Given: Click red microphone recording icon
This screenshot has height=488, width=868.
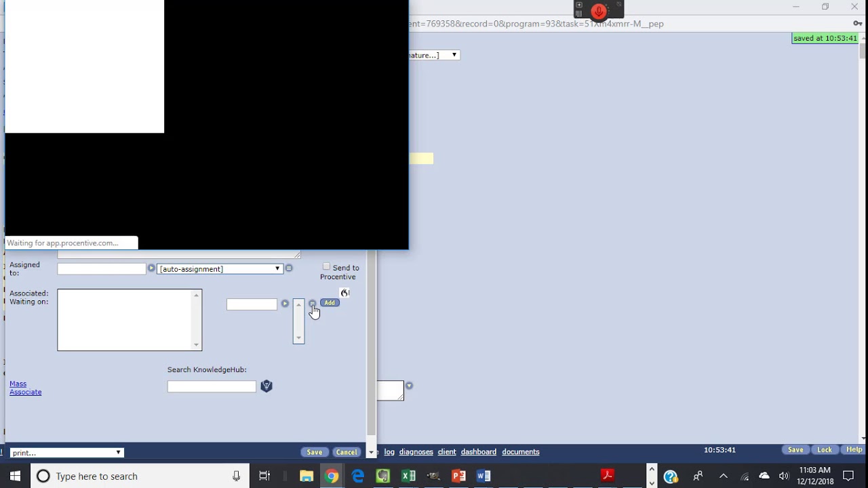Looking at the screenshot, I should 598,11.
